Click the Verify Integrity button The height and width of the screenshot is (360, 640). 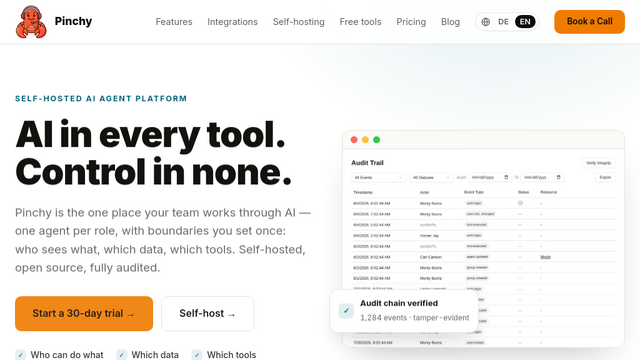point(598,163)
